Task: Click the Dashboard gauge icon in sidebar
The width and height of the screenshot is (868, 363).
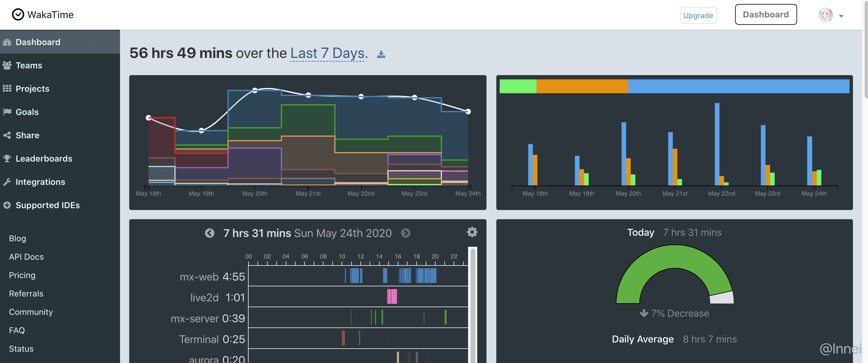Action: pos(7,42)
